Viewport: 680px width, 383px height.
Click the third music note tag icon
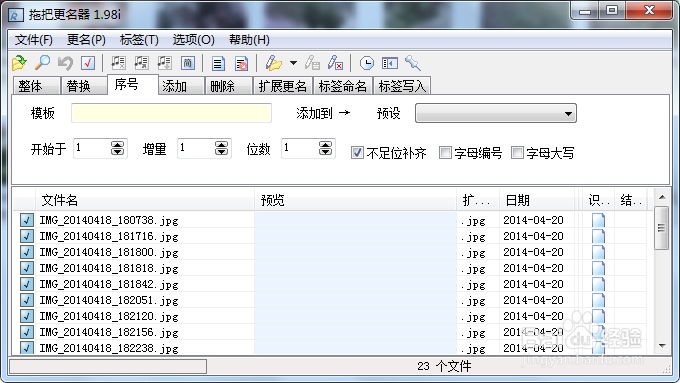pos(164,63)
